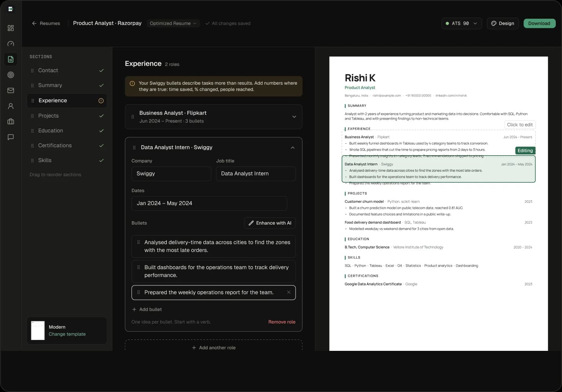
Task: Open the profile person icon in sidebar
Action: pos(11,106)
